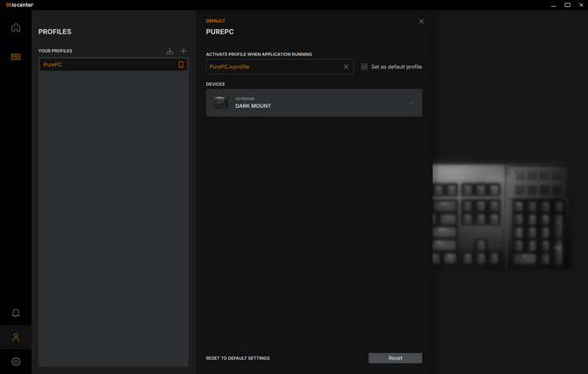The image size is (588, 374).
Task: Maximize the io center window
Action: click(567, 5)
